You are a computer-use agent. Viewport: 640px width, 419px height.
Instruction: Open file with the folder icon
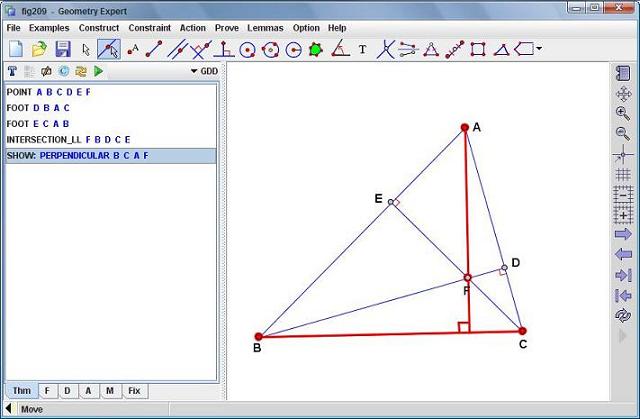coord(39,48)
